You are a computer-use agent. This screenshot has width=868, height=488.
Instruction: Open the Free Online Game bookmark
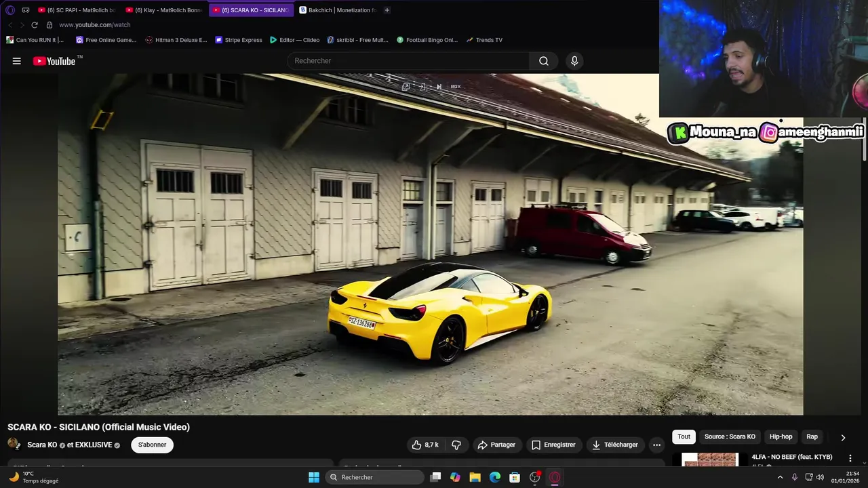pyautogui.click(x=106, y=40)
